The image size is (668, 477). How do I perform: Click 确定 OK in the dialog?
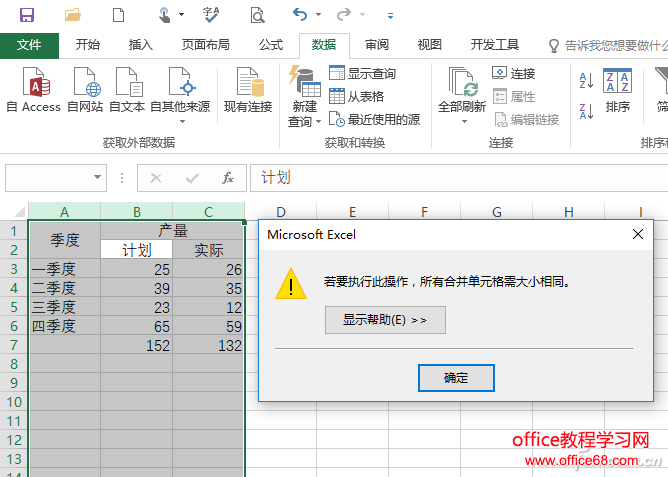pos(456,378)
